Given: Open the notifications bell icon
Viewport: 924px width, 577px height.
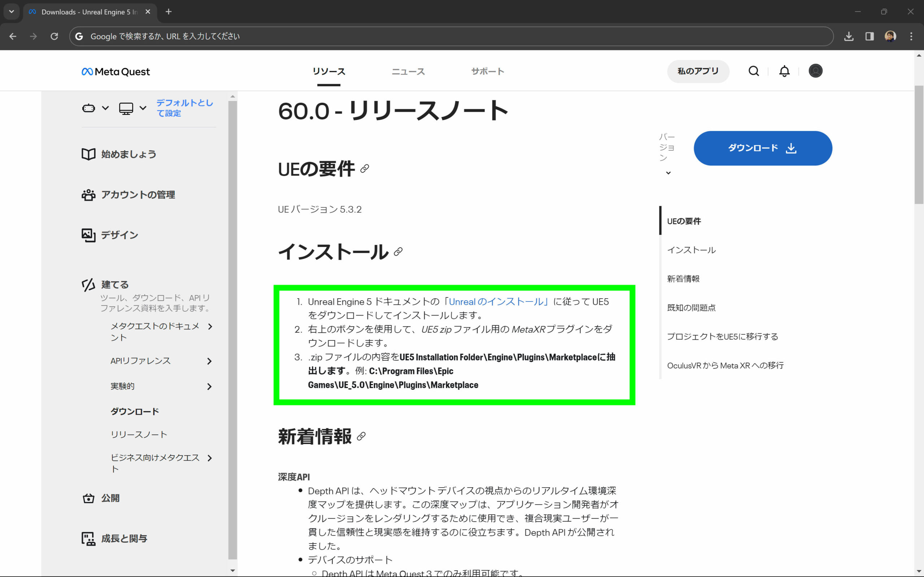Looking at the screenshot, I should pos(784,71).
